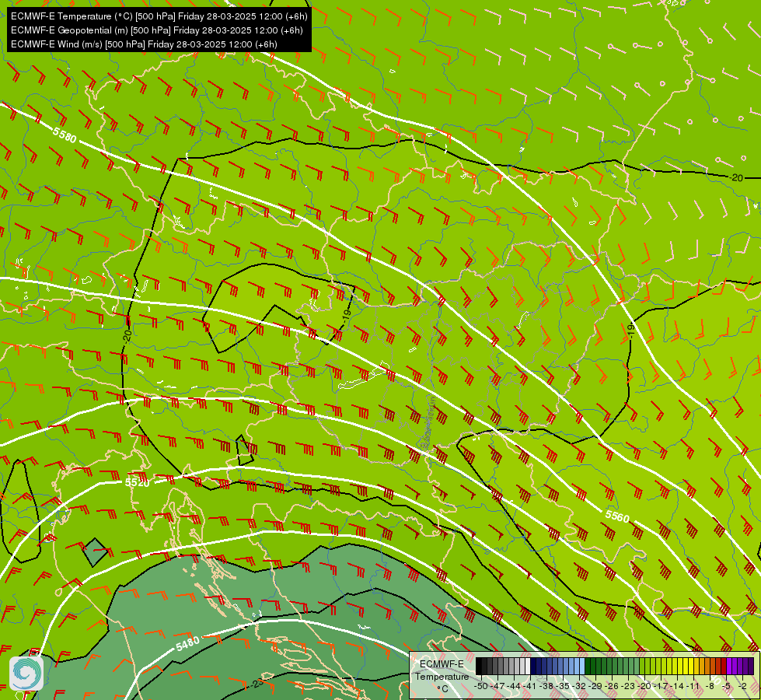761x700 pixels.
Task: Click the -8 legend scale value
Action: [x=710, y=686]
